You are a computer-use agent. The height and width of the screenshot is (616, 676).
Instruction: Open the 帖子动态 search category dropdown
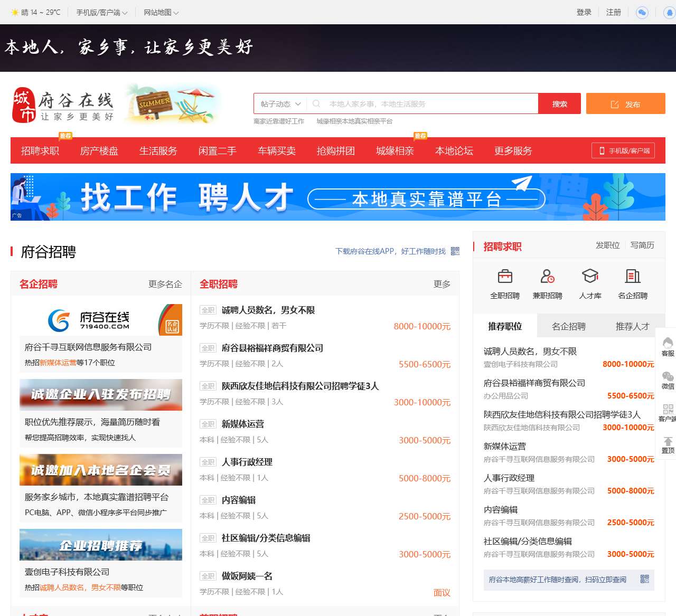(x=280, y=103)
